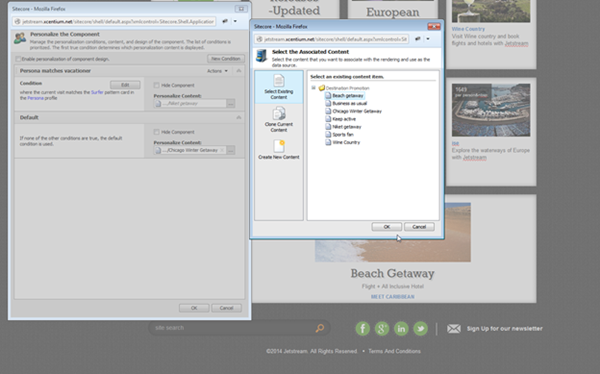Open address dropdown arrow in content dialog
Image resolution: width=600 pixels, height=374 pixels.
tap(428, 39)
